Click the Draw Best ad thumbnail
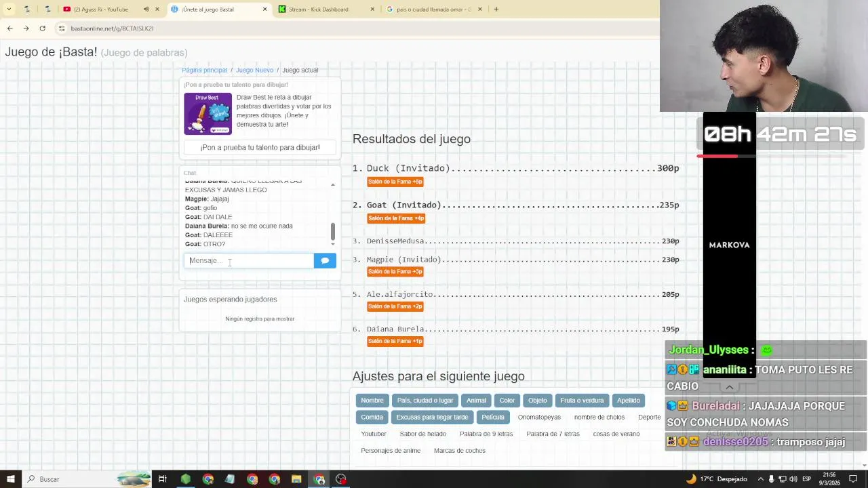 tap(208, 113)
